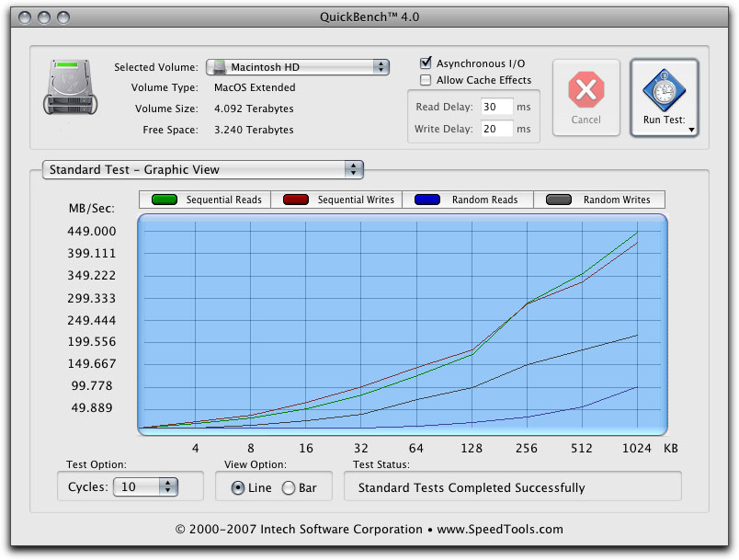Click the QuickBench 4.0 window title
The image size is (739, 560).
click(x=369, y=17)
